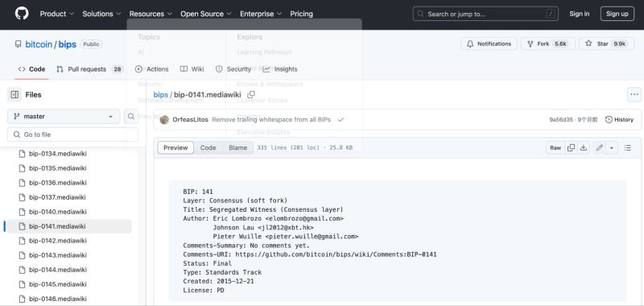Copy raw file contents icon
The image size is (644, 306).
[x=571, y=148]
